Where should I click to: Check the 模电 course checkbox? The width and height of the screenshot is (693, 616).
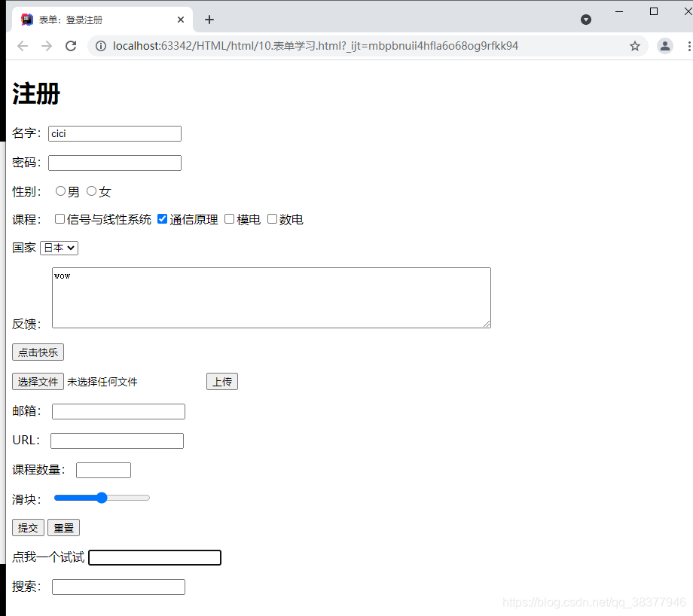pyautogui.click(x=229, y=218)
